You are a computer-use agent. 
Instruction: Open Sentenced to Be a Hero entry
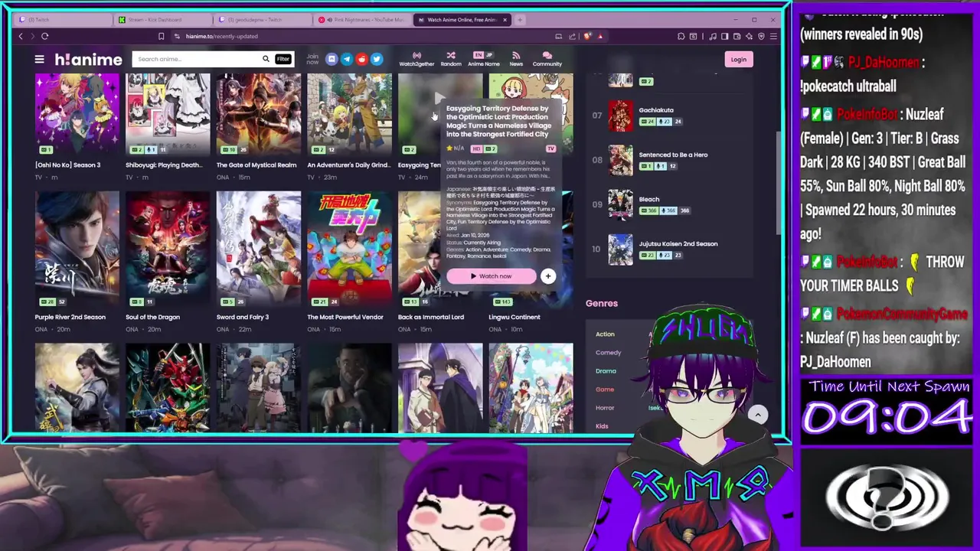(x=673, y=155)
